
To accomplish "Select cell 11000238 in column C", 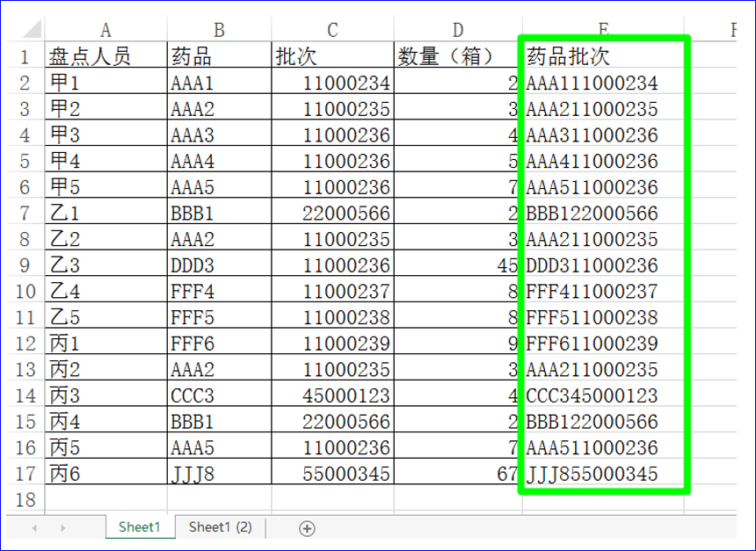I will pyautogui.click(x=332, y=317).
